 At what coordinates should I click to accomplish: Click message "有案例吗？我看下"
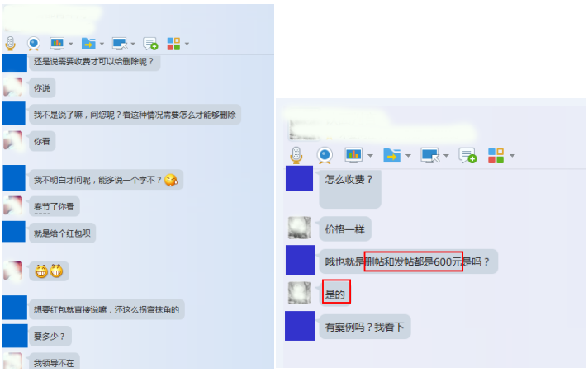(x=364, y=327)
